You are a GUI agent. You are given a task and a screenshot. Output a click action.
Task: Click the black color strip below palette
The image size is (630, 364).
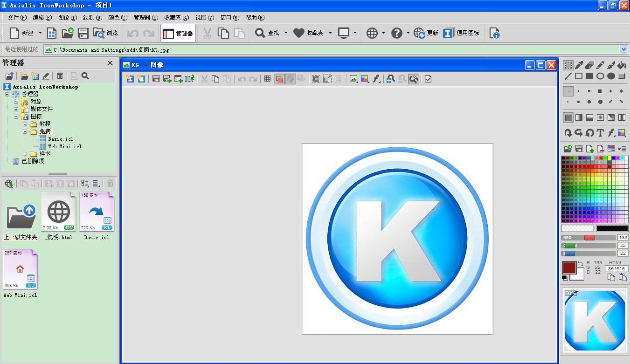click(612, 228)
